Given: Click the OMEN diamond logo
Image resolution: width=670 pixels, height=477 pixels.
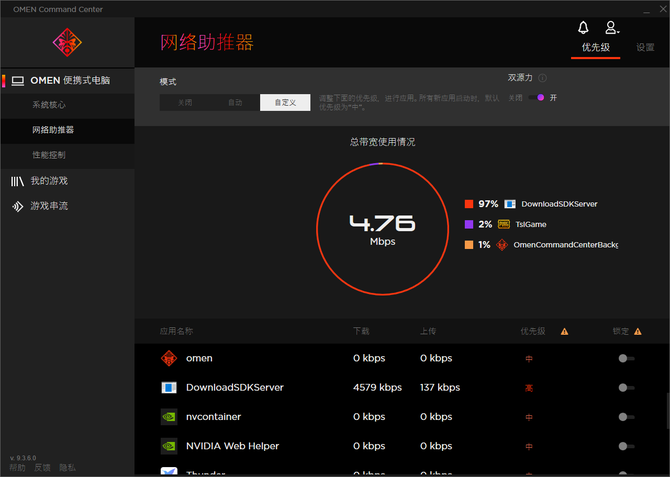Looking at the screenshot, I should tap(67, 42).
